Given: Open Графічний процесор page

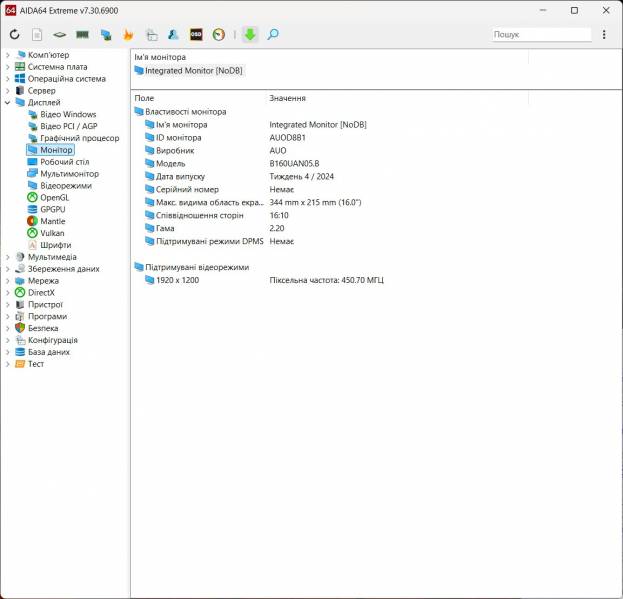Looking at the screenshot, I should pyautogui.click(x=74, y=138).
